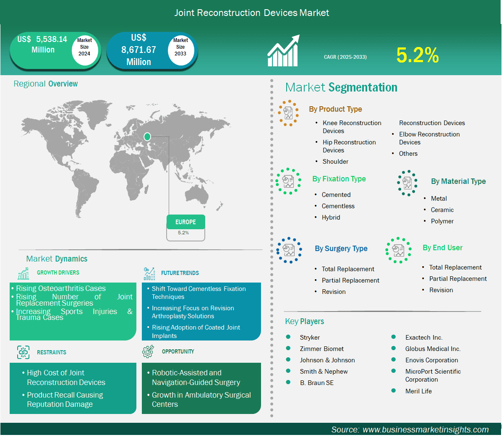The height and width of the screenshot is (440, 504).
Task: Click the By Fixation Type segment icon
Action: point(288,181)
